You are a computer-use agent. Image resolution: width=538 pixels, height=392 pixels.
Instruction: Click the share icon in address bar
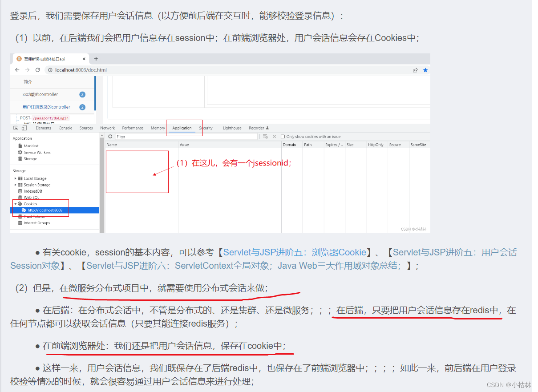pos(415,70)
